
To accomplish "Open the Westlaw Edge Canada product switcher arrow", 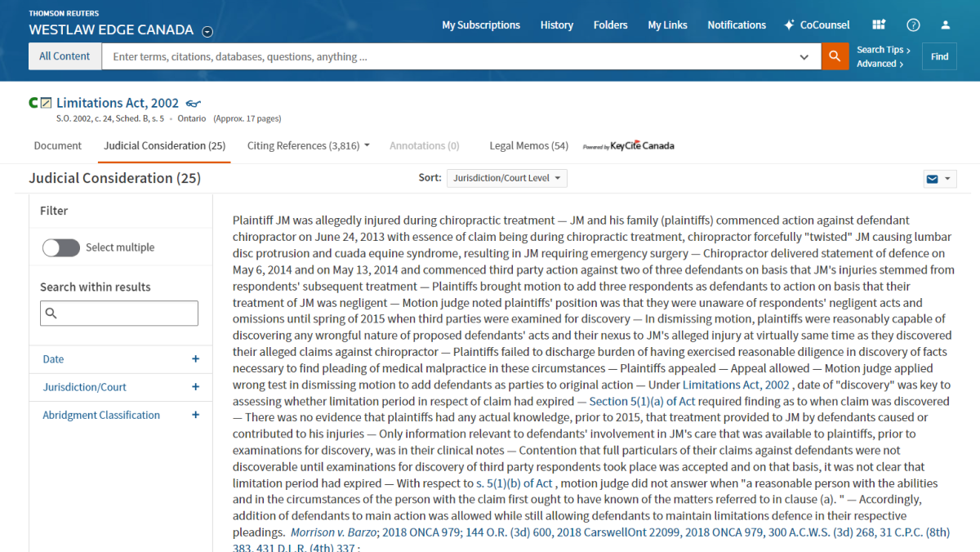I will 207,32.
